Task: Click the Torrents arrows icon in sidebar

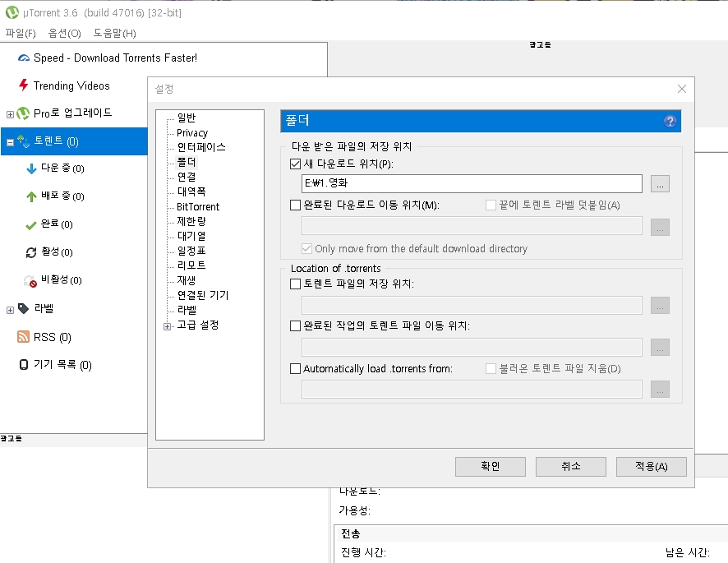Action: click(23, 141)
